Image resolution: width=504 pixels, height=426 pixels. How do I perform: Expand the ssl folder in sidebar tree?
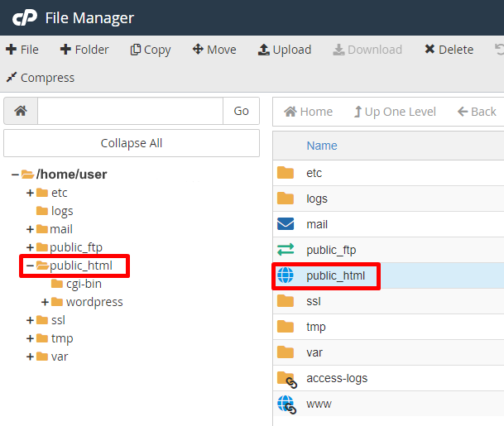coord(30,320)
